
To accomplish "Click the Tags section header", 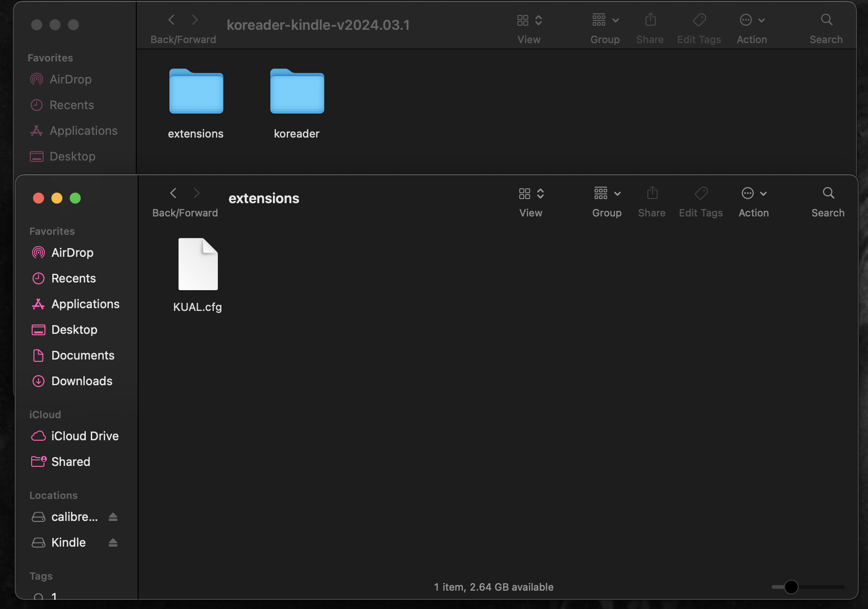I will pos(41,576).
